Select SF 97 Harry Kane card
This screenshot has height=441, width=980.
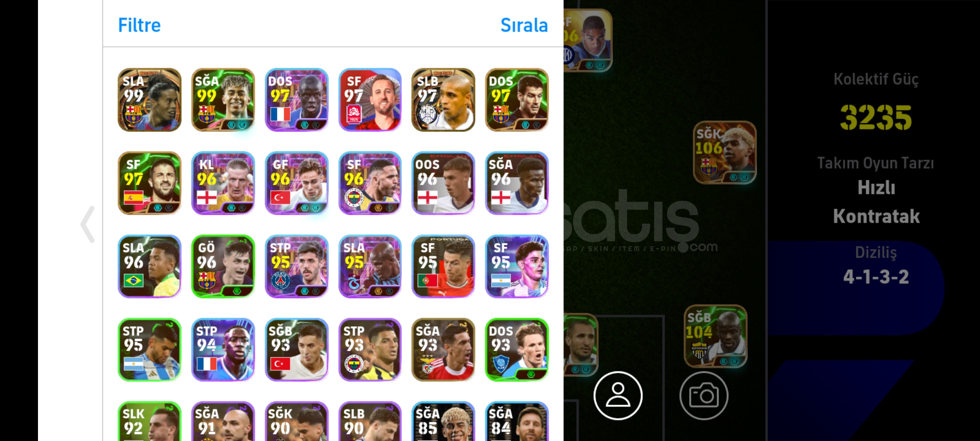370,100
